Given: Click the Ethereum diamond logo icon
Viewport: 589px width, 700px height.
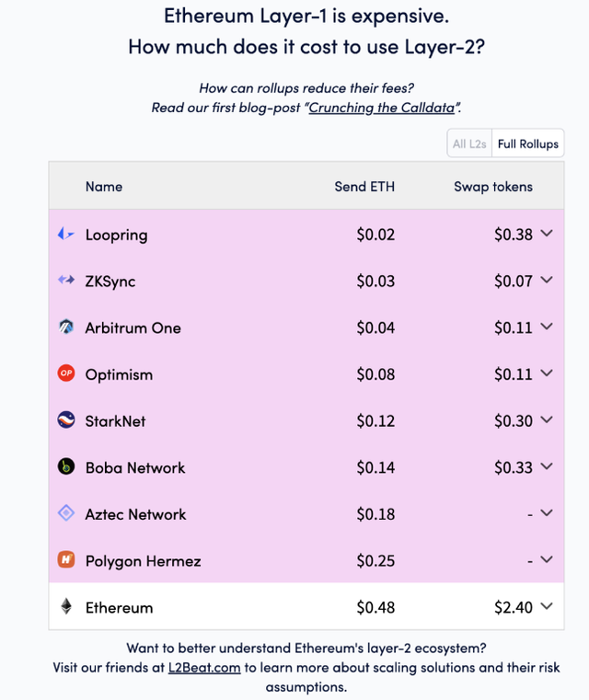Looking at the screenshot, I should click(65, 606).
